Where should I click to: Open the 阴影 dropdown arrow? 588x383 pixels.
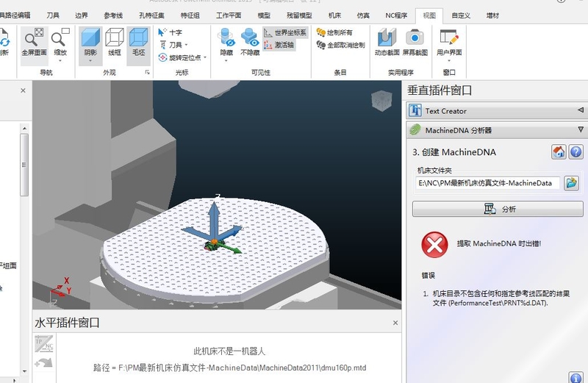click(x=90, y=60)
